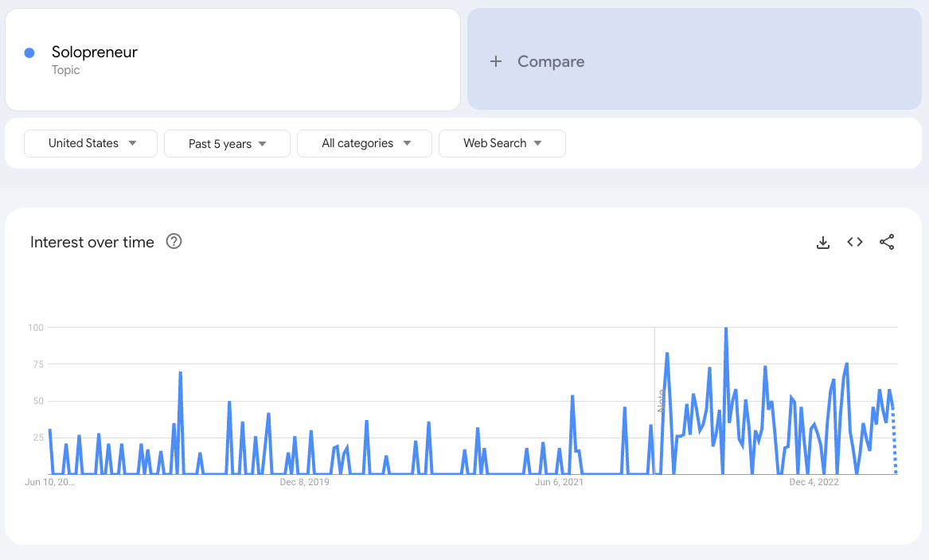Open the Past 5 years time range selector
The image size is (929, 560).
(x=227, y=143)
